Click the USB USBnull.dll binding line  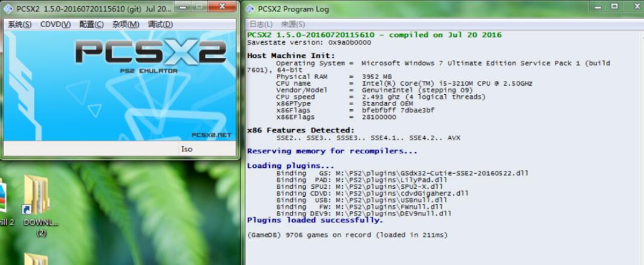click(362, 200)
